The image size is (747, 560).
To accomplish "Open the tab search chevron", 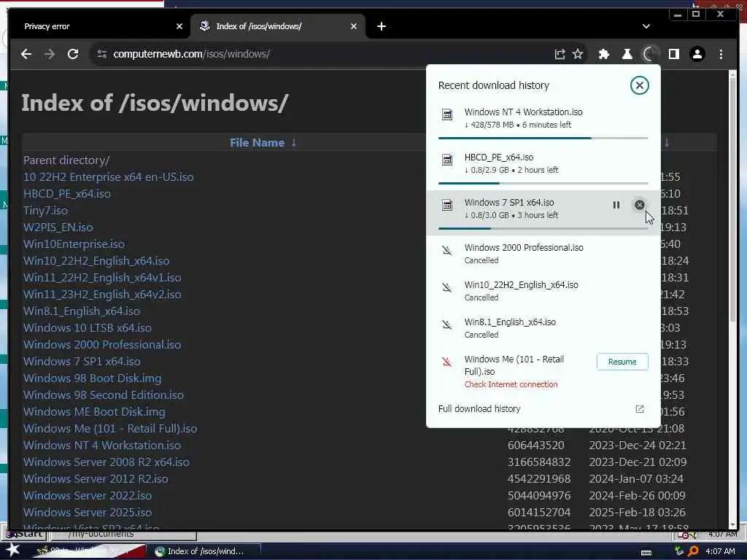I will point(646,26).
